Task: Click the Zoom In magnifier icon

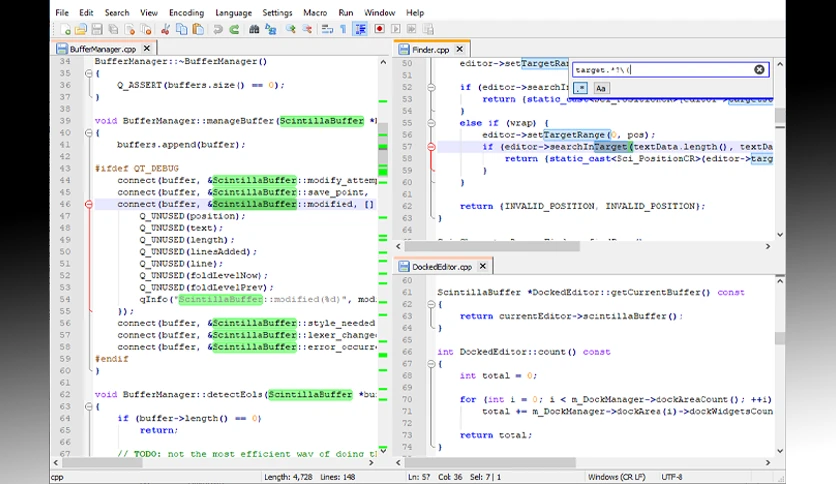Action: (x=291, y=29)
